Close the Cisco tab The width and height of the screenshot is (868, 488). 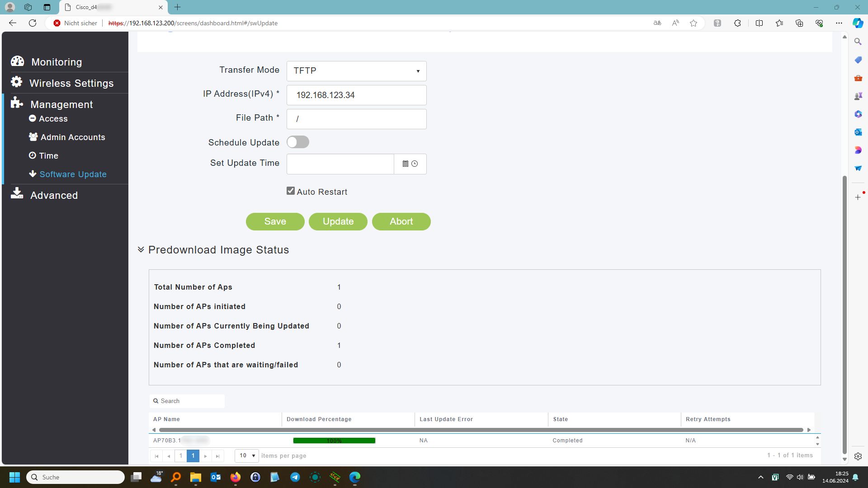coord(160,7)
